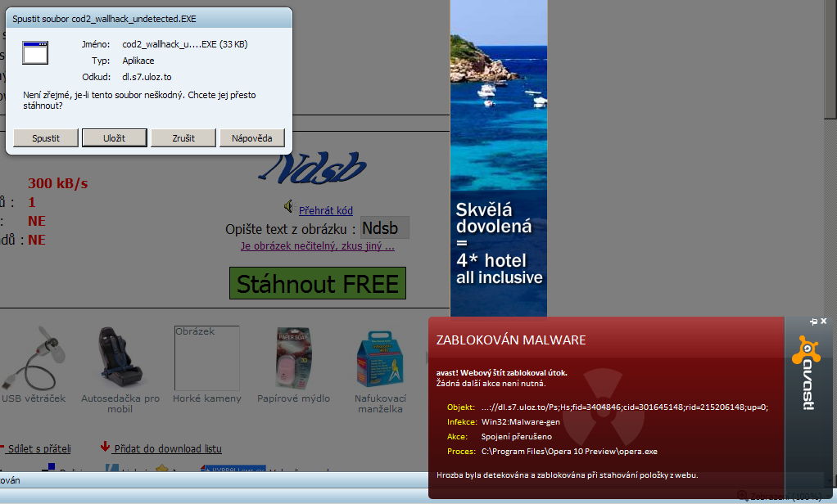The image size is (837, 504).
Task: Click the red down-arrow download list icon
Action: 105,447
